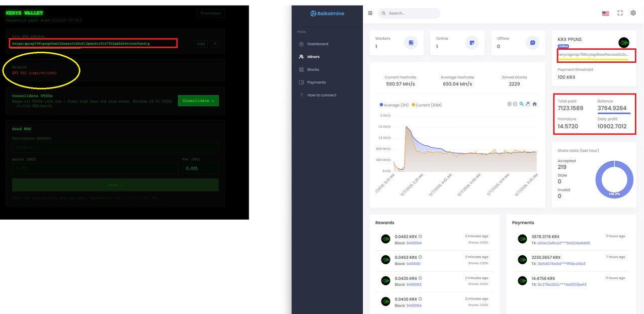Click the Send button in Keryx Wallet
This screenshot has height=314, width=644.
click(x=115, y=185)
